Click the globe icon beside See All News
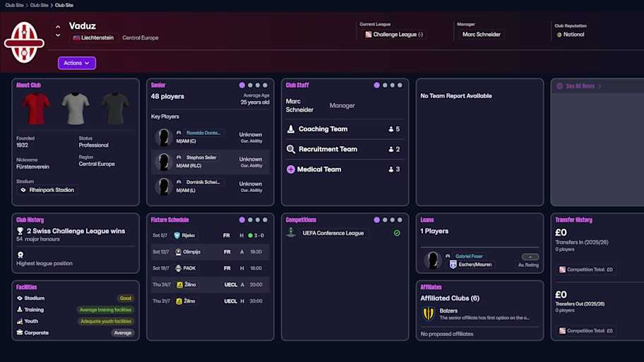The height and width of the screenshot is (362, 644). [559, 86]
